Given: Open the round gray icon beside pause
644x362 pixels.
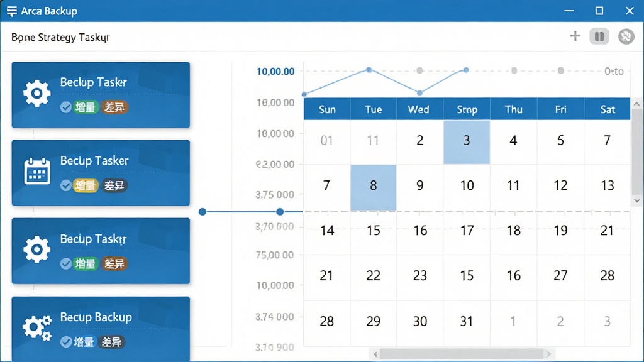Looking at the screenshot, I should pyautogui.click(x=626, y=36).
